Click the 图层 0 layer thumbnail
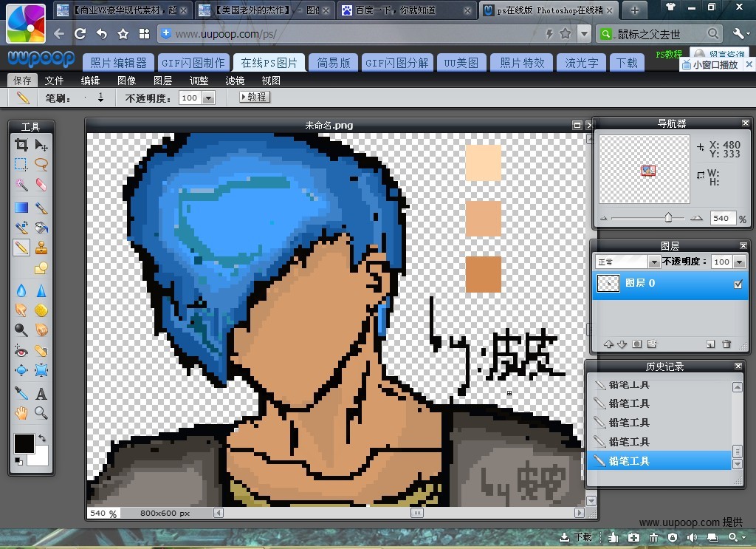The image size is (756, 549). pyautogui.click(x=608, y=283)
